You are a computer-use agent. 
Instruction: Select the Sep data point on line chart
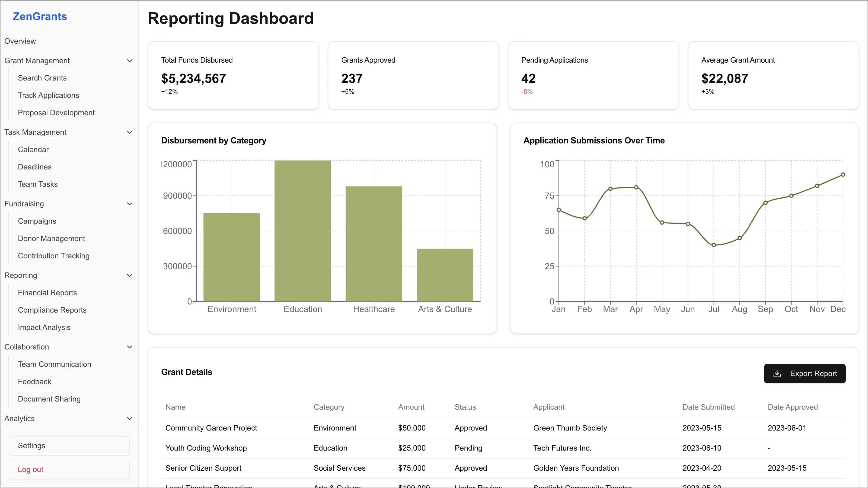click(x=765, y=203)
